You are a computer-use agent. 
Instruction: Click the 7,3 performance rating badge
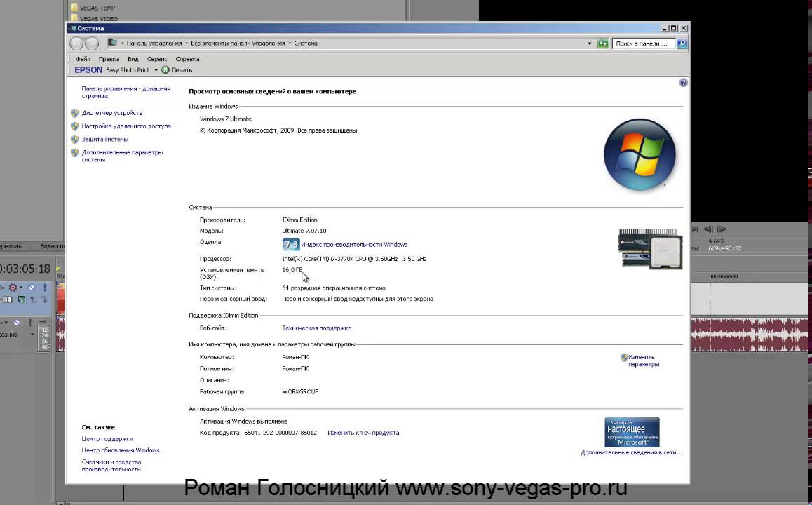coord(291,245)
